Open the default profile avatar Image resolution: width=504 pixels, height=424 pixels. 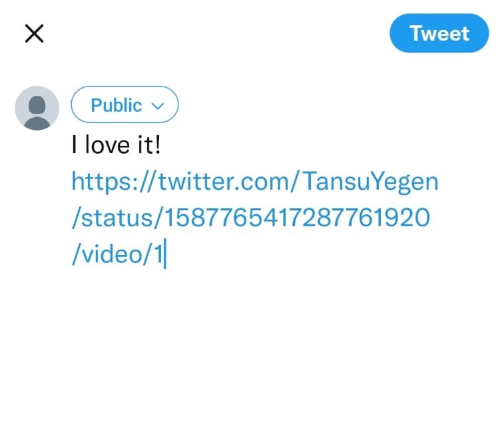coord(37,108)
